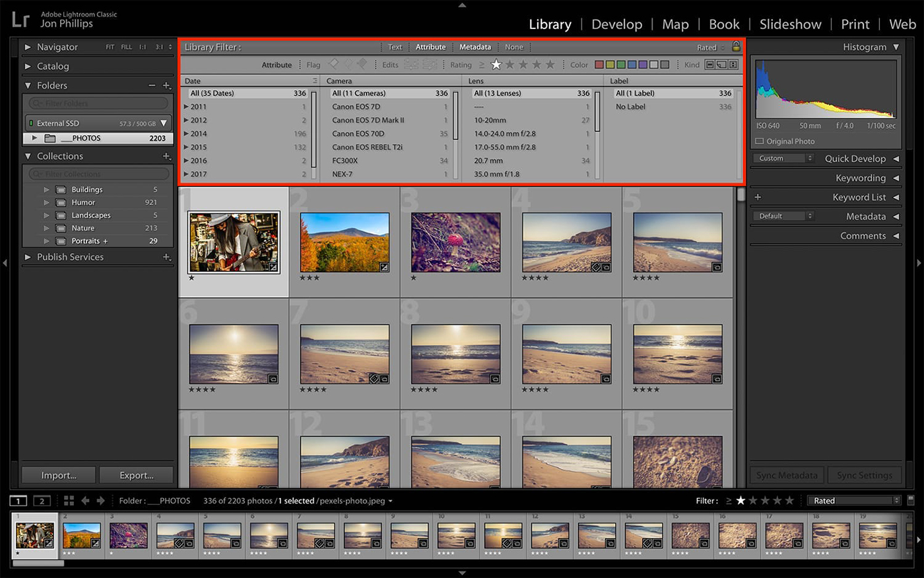Select main window button 1
The width and height of the screenshot is (924, 578).
[x=18, y=501]
